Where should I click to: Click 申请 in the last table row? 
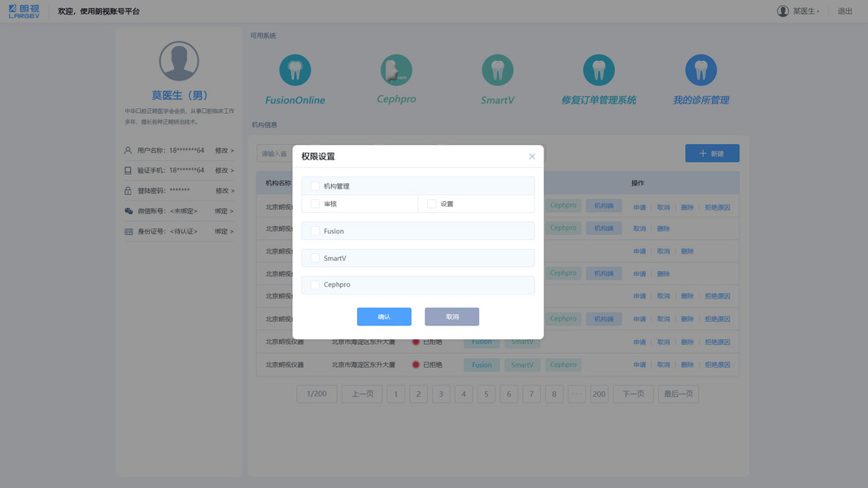[639, 364]
